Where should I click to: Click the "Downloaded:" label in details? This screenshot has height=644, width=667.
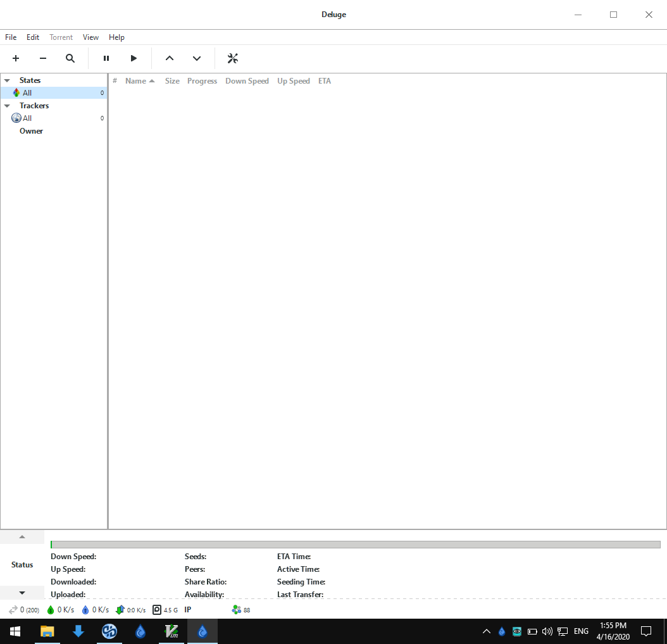(x=73, y=582)
